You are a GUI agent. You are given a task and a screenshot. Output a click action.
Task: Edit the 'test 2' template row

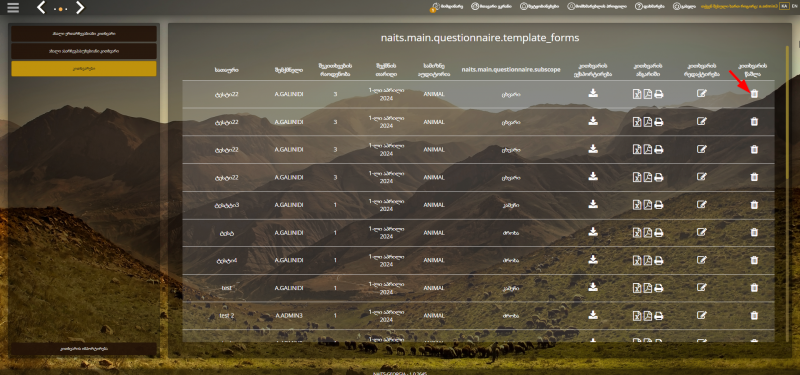[702, 316]
